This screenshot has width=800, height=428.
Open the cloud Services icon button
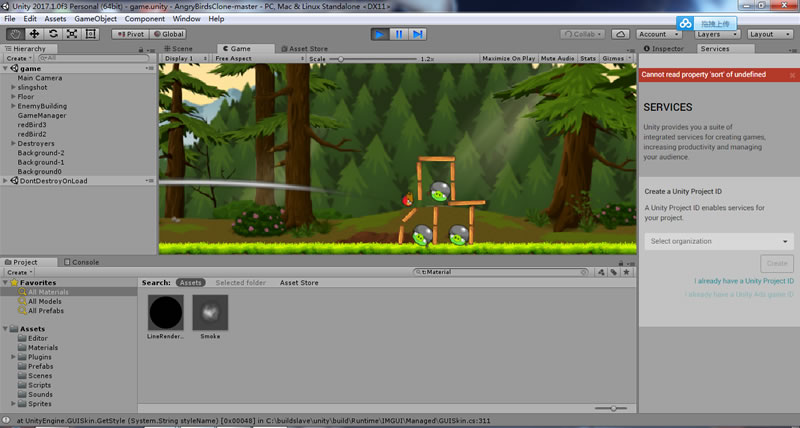620,34
